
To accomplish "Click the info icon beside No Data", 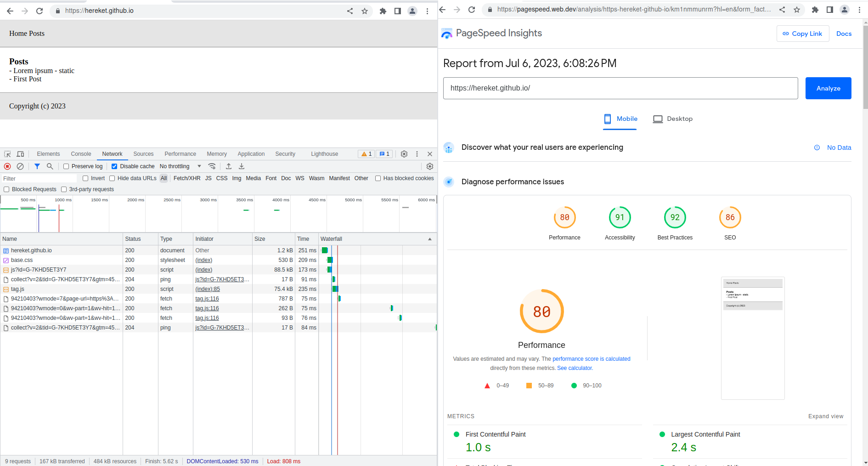I will pos(817,148).
